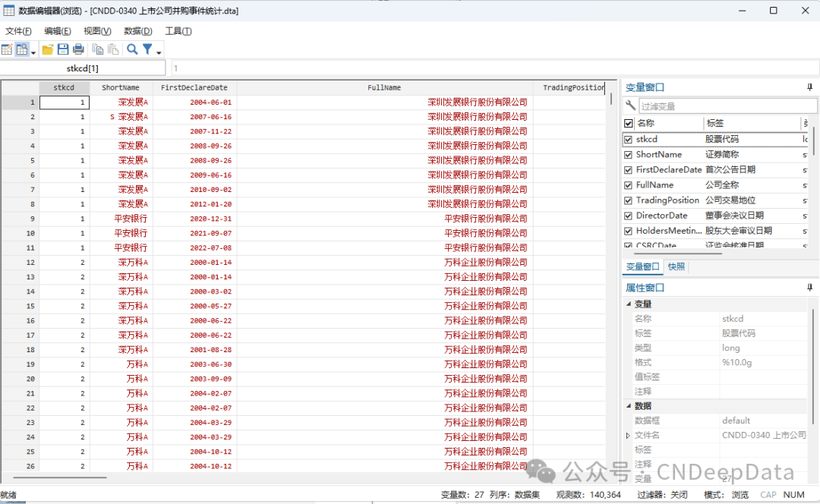Pin the 属性窗口 panel
Viewport: 820px width, 504px height.
click(809, 288)
